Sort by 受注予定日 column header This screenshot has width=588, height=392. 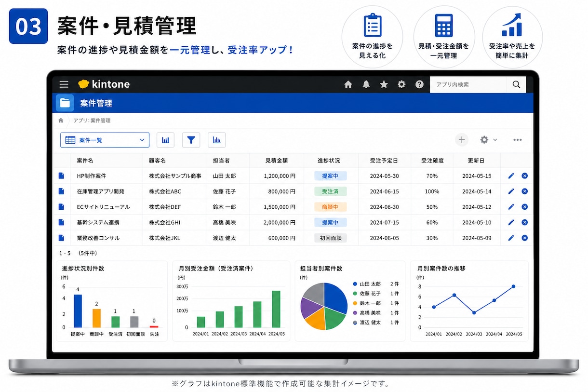point(384,161)
